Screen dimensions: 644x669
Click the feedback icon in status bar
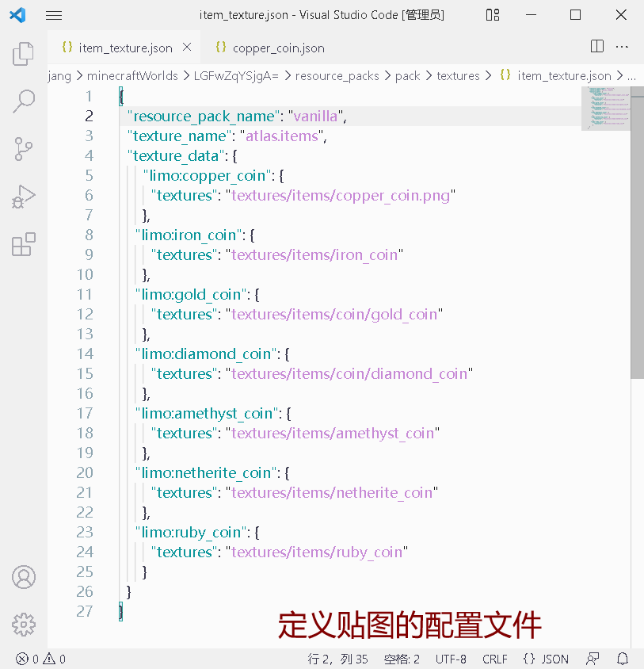click(x=593, y=659)
